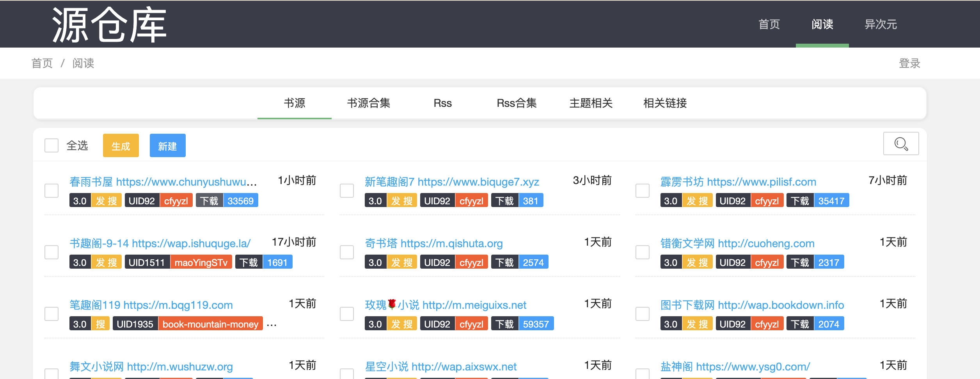Open the 新笔趣阁7 book source link

point(452,182)
